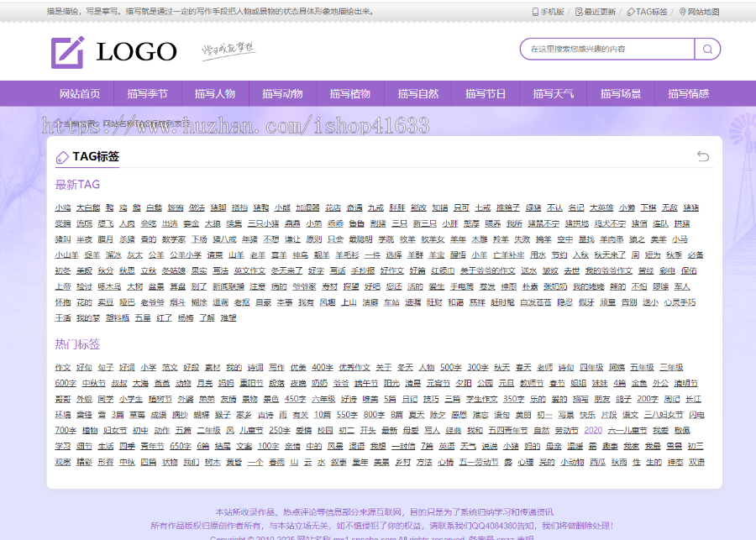The image size is (756, 540).
Task: Click the 公羊小学 tag
Action: [186, 255]
